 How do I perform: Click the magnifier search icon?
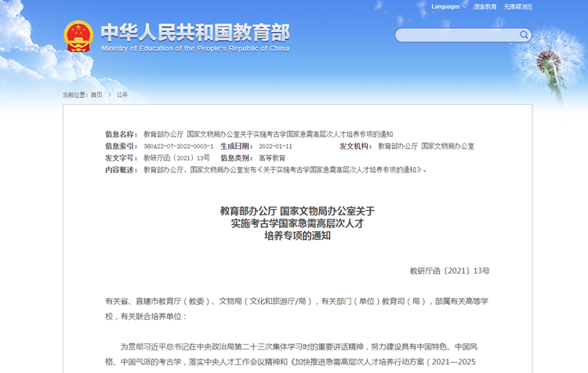[x=524, y=35]
